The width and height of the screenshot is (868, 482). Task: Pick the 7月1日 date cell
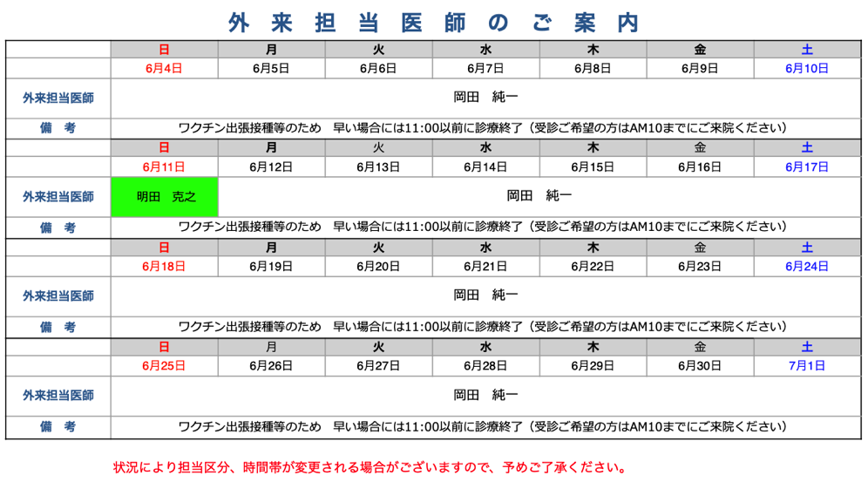click(x=807, y=366)
